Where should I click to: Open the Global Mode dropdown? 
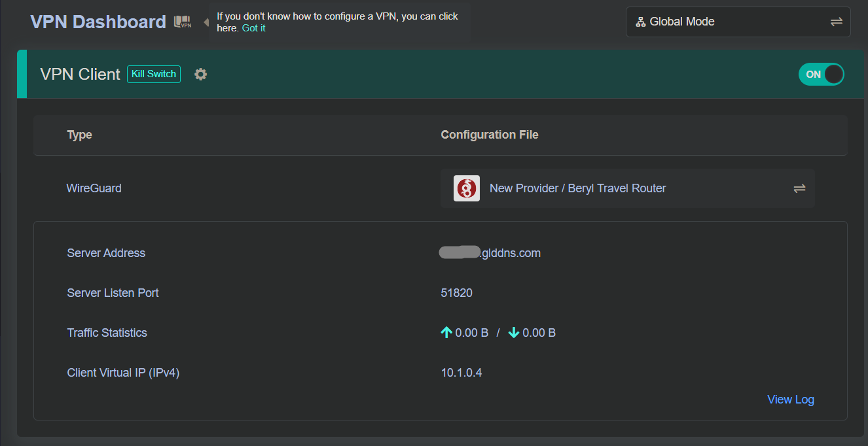coord(738,22)
